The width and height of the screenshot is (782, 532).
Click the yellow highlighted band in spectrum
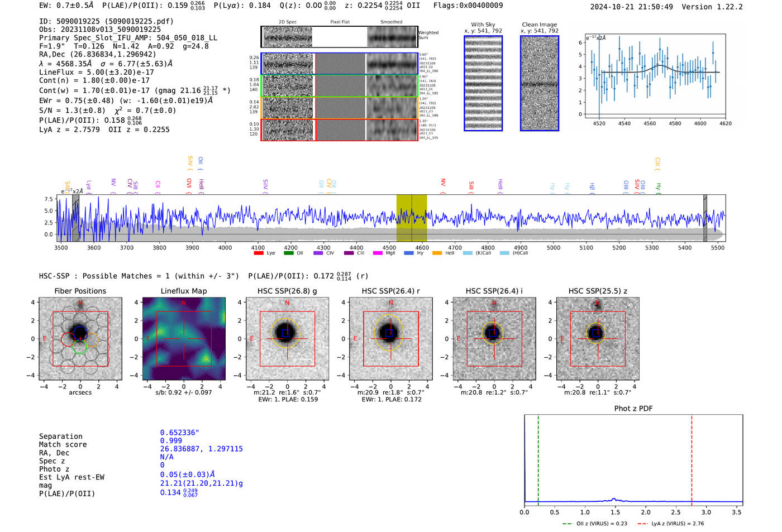pos(412,218)
